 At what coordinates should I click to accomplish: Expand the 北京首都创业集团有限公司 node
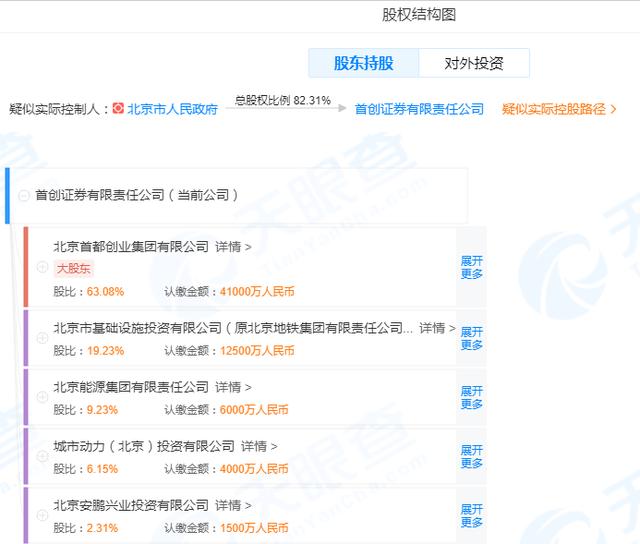pyautogui.click(x=42, y=267)
